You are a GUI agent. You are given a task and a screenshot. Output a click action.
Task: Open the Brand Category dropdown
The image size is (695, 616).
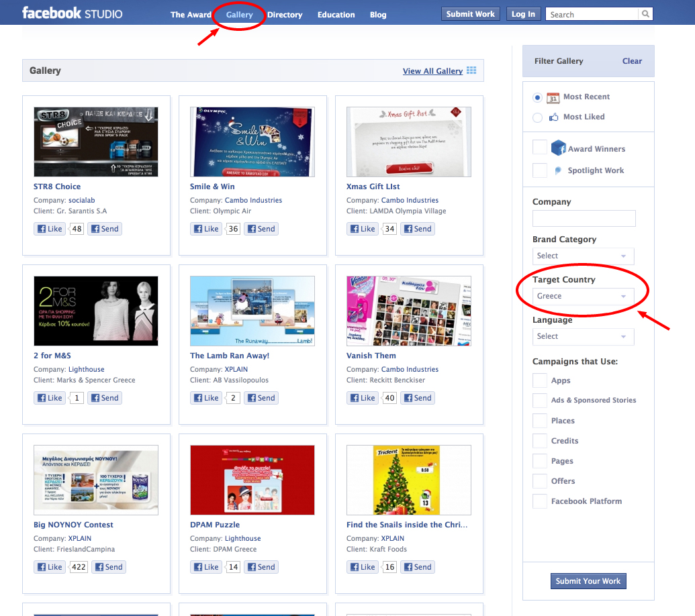583,256
